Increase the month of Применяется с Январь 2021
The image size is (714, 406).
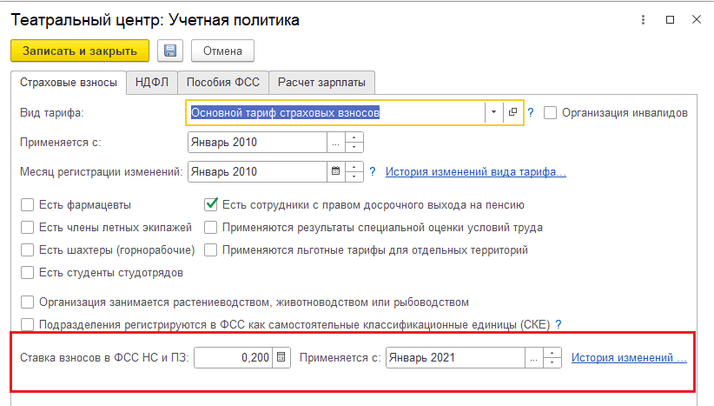tap(552, 353)
